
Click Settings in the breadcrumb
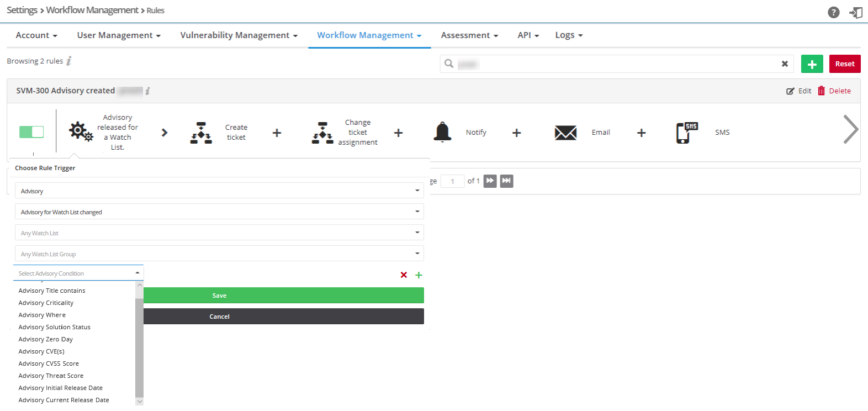[22, 10]
